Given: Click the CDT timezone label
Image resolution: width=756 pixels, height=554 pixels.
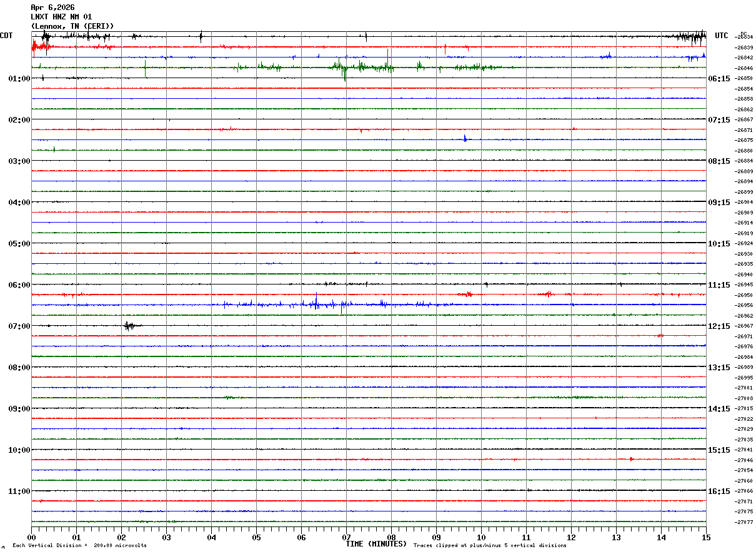Looking at the screenshot, I should (6, 36).
